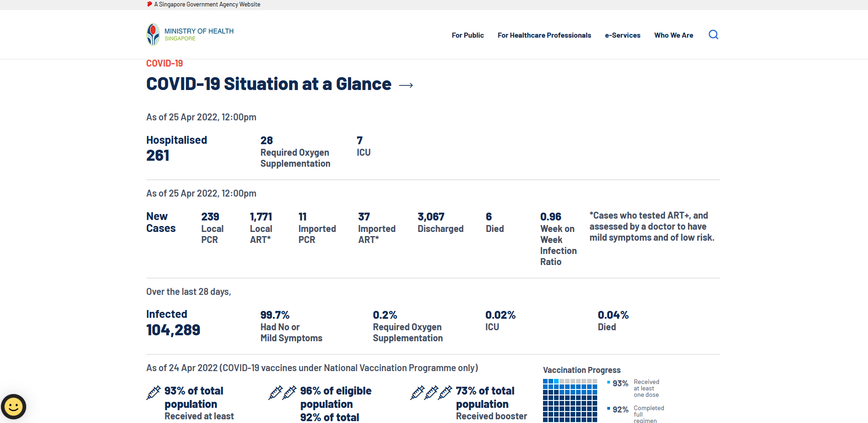
Task: Click the vaccination progress grid chart
Action: (x=570, y=400)
